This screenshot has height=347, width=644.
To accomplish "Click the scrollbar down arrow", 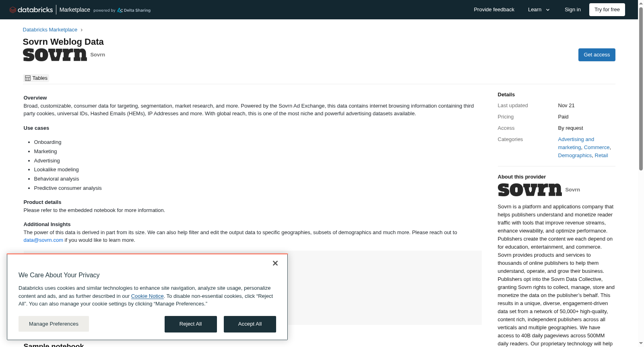I will click(641, 343).
